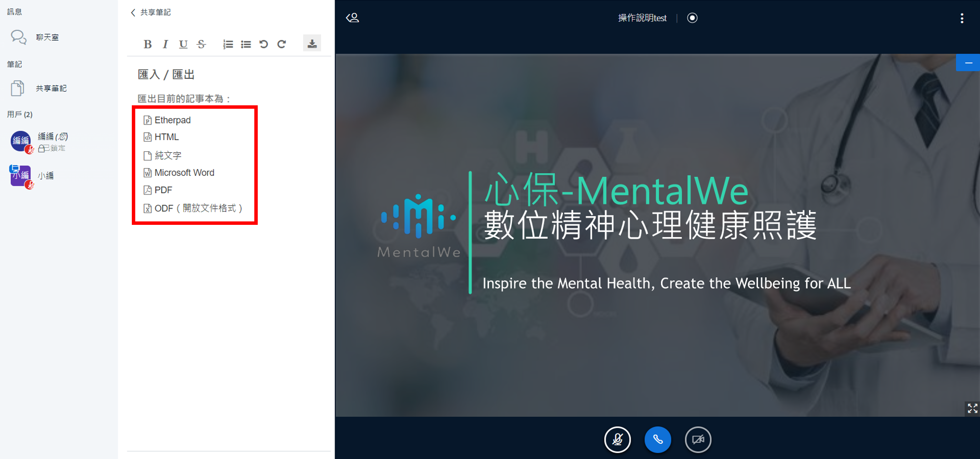
Task: Export notes as PDF
Action: click(158, 190)
